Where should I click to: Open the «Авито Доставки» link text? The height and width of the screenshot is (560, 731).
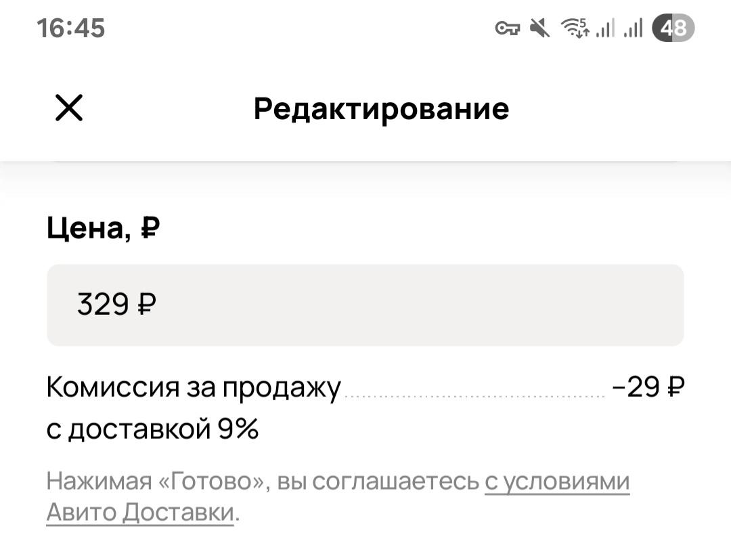(140, 512)
